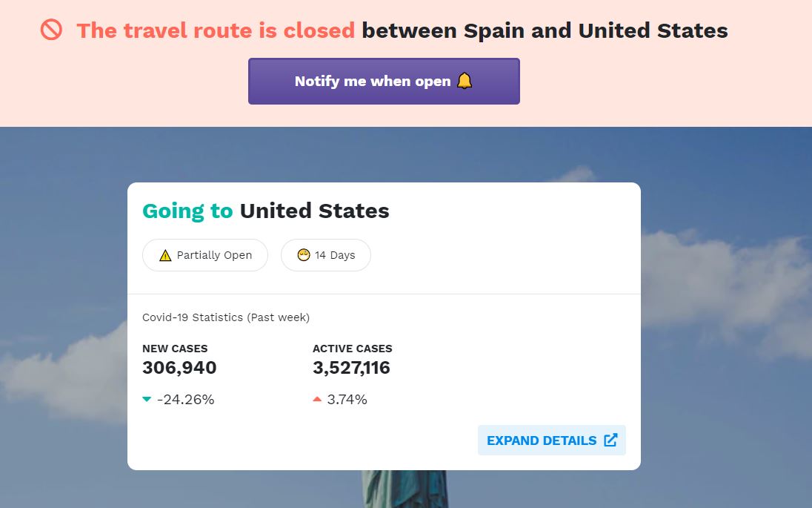Image resolution: width=812 pixels, height=508 pixels.
Task: Click the Active Cases figure 3,527,116
Action: tap(351, 368)
